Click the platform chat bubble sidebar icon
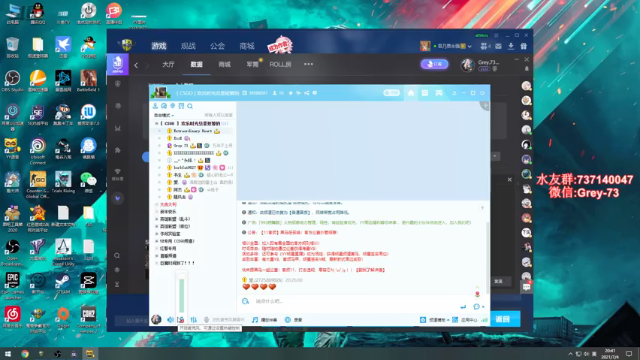 (x=527, y=287)
